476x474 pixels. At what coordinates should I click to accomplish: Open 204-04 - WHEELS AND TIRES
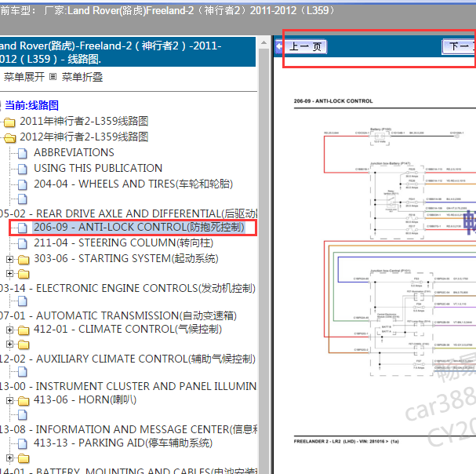pyautogui.click(x=133, y=184)
